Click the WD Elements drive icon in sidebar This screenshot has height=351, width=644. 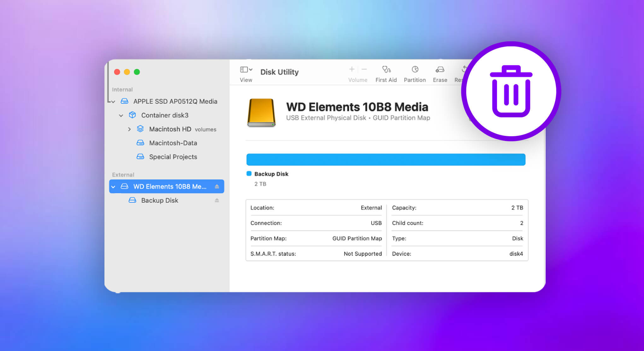(125, 186)
